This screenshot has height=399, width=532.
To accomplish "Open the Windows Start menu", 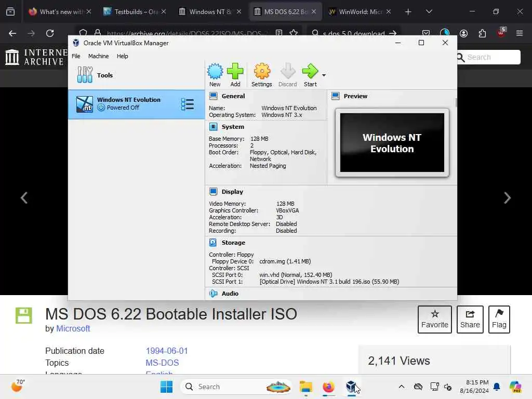I will pyautogui.click(x=166, y=387).
